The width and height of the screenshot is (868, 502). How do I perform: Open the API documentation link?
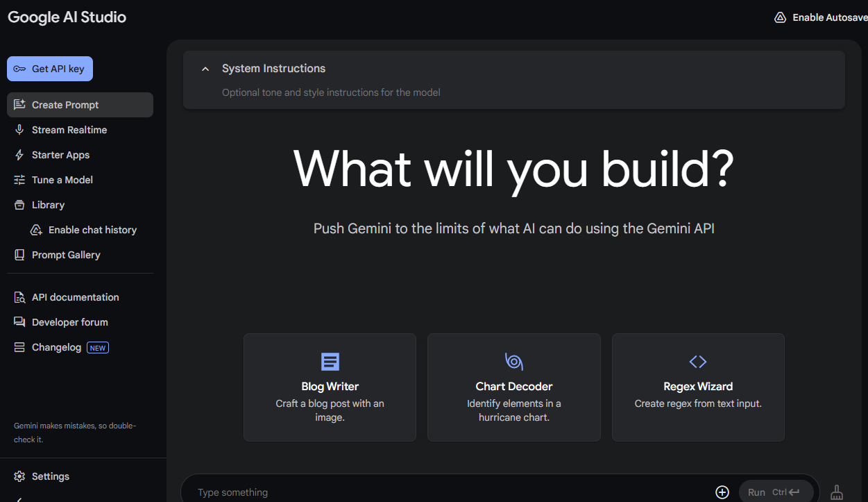pos(76,297)
